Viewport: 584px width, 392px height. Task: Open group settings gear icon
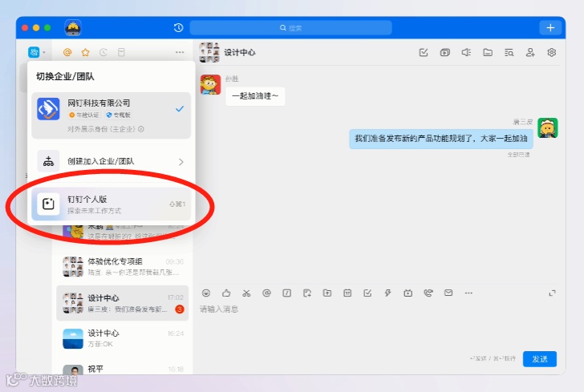pos(552,52)
